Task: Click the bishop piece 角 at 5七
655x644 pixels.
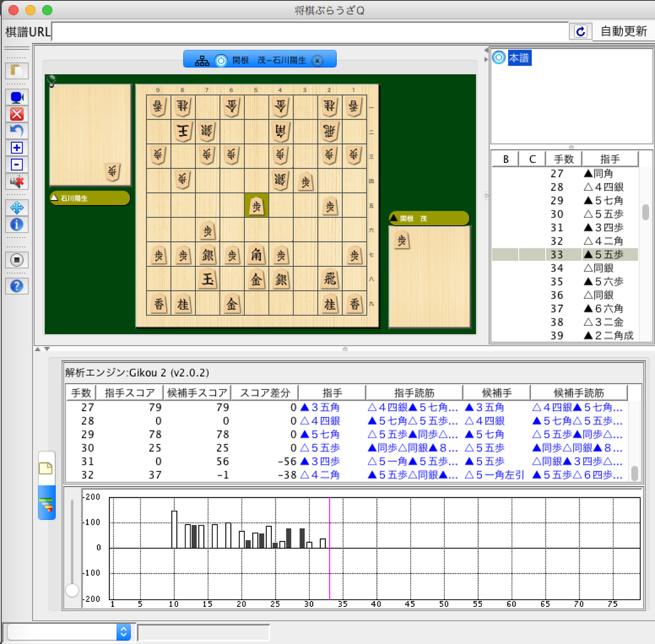Action: 257,254
